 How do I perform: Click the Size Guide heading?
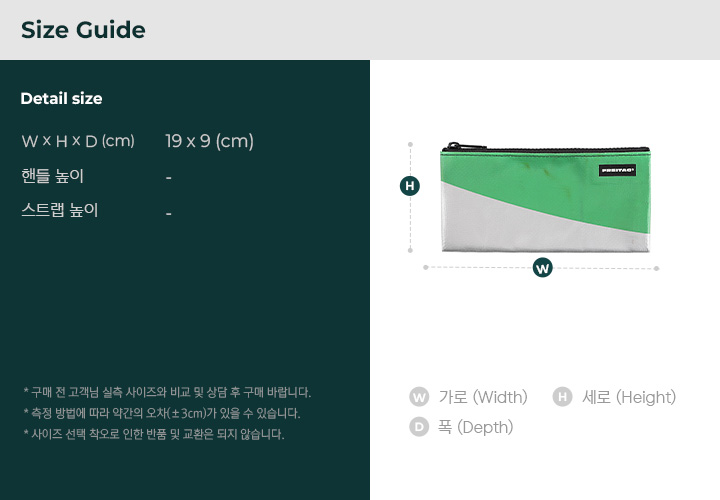tap(83, 30)
